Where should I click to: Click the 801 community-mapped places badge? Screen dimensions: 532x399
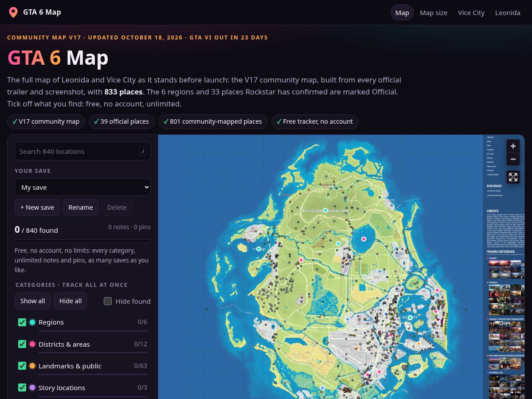tap(213, 121)
